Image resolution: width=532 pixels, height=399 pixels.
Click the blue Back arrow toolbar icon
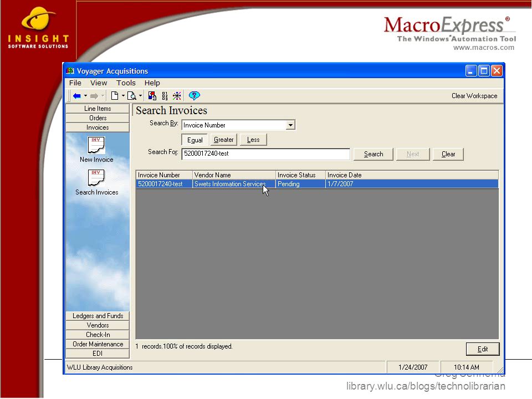77,96
